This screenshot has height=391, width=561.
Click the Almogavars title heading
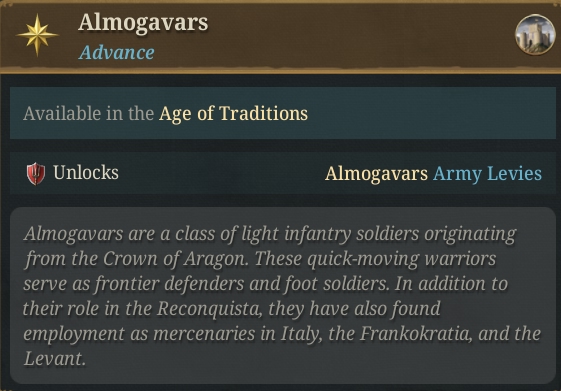coord(143,23)
